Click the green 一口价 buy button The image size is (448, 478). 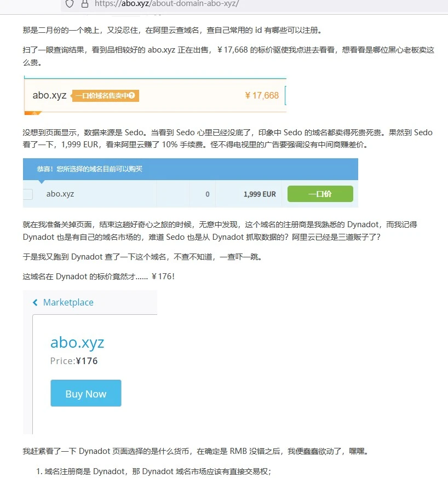click(320, 194)
